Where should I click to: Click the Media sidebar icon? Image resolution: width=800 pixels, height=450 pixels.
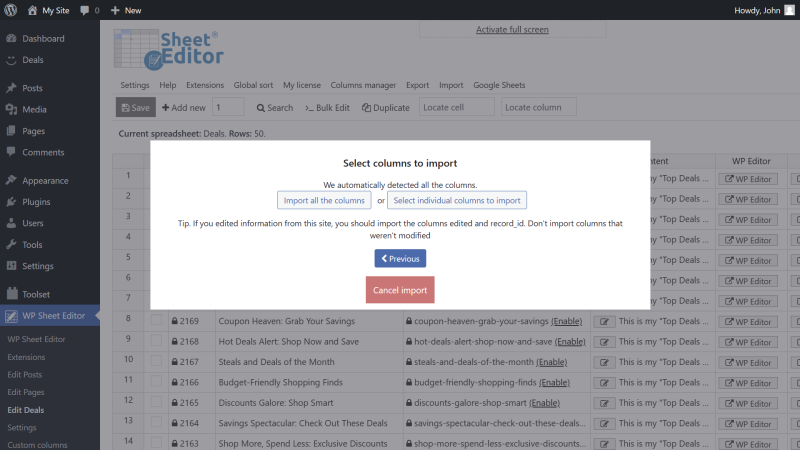(x=11, y=109)
